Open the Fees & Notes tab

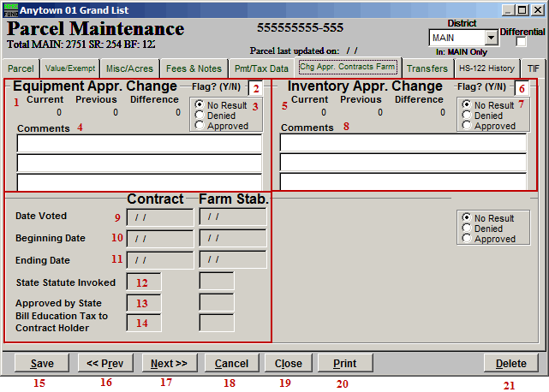(x=194, y=68)
